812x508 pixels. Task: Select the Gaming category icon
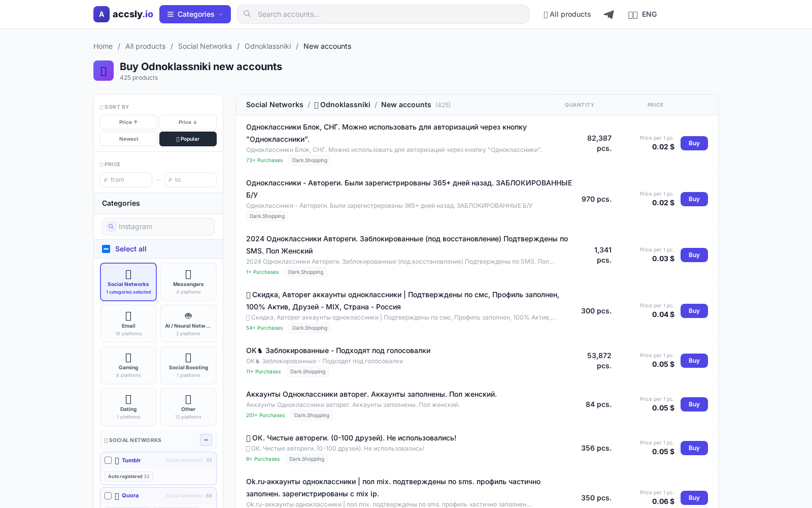pyautogui.click(x=128, y=358)
